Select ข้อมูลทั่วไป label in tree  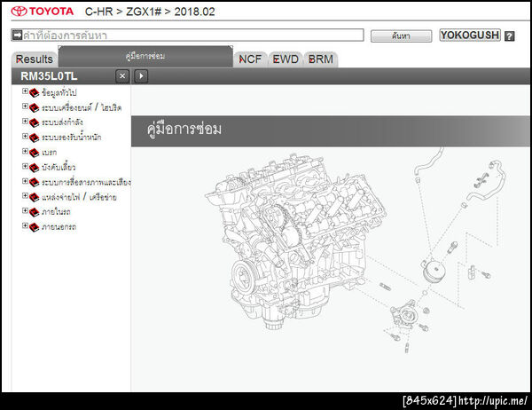(59, 92)
